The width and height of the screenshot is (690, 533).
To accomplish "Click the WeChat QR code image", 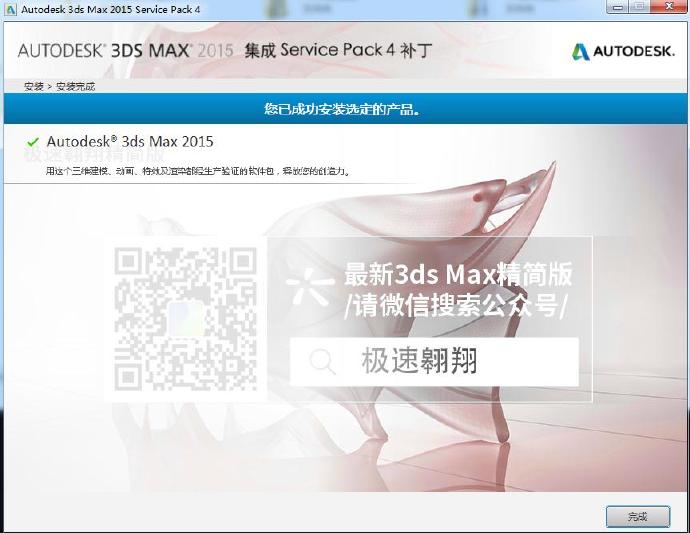I will 185,319.
